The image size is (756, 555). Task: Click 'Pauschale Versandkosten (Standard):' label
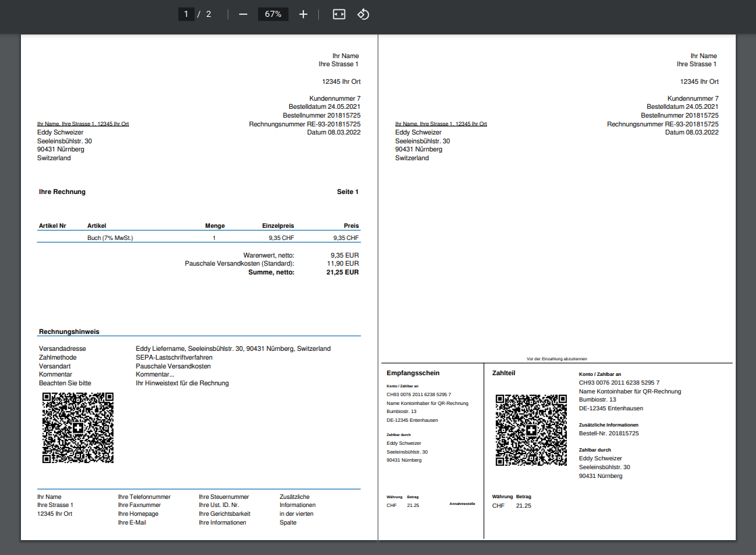(239, 264)
